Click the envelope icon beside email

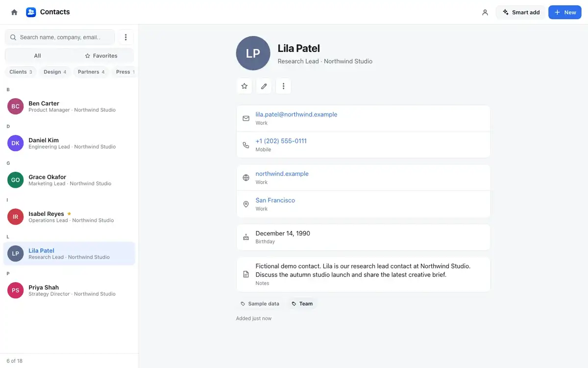point(246,119)
